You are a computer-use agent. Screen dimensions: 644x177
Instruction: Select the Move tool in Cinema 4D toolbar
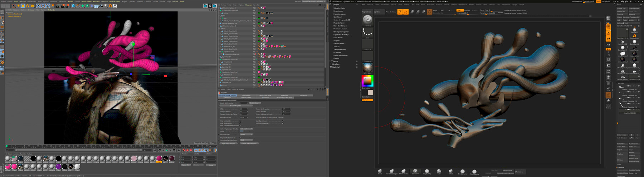18,6
